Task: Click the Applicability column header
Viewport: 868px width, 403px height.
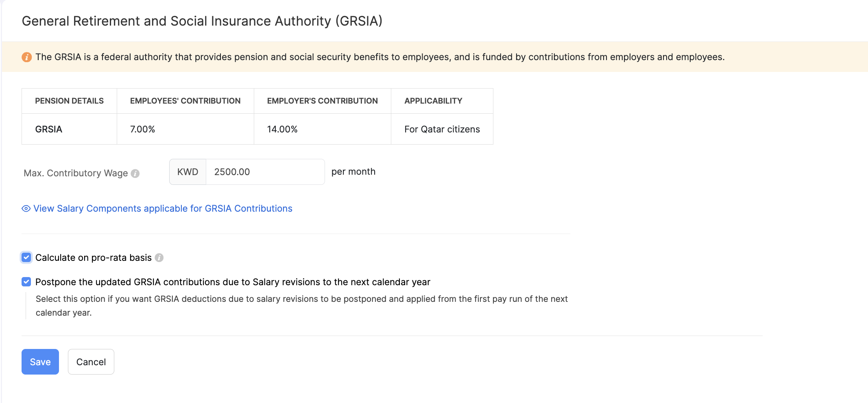Action: [433, 101]
